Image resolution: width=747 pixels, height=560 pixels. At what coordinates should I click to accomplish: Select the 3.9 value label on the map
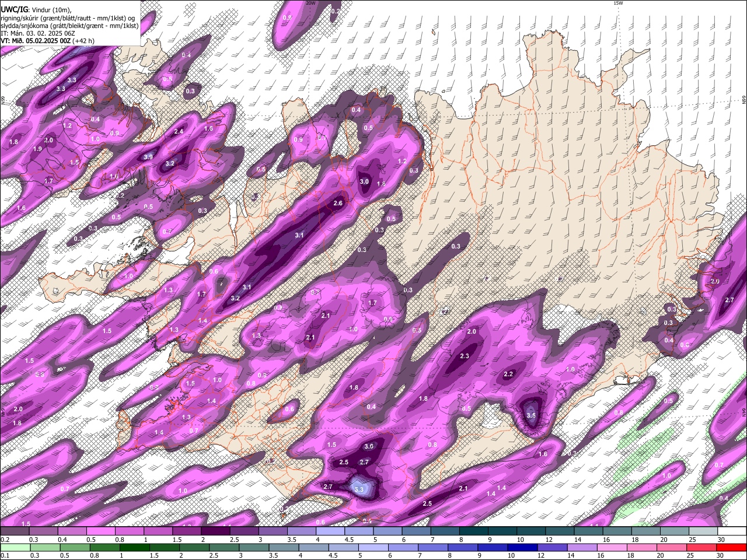pos(148,157)
